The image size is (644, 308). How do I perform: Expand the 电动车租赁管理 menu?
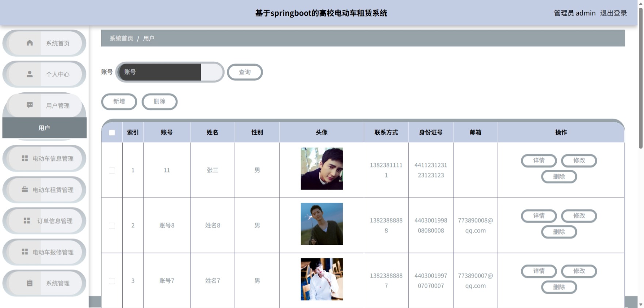coord(44,189)
